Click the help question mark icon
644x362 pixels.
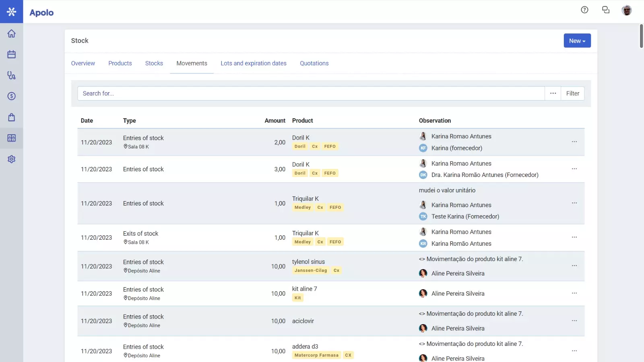tap(584, 10)
